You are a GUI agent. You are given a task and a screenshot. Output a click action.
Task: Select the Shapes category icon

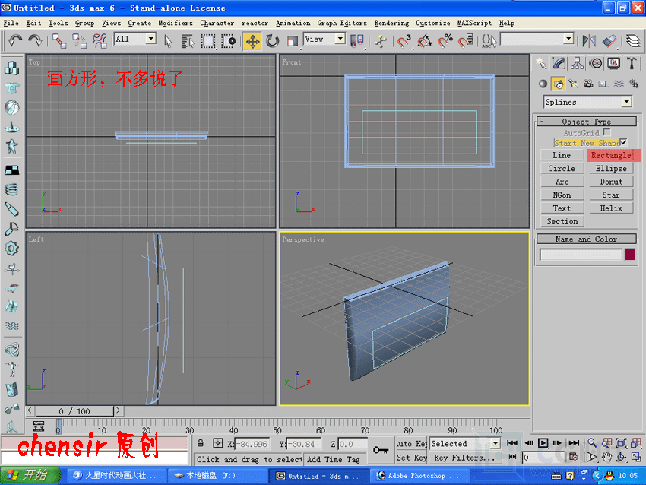click(558, 84)
